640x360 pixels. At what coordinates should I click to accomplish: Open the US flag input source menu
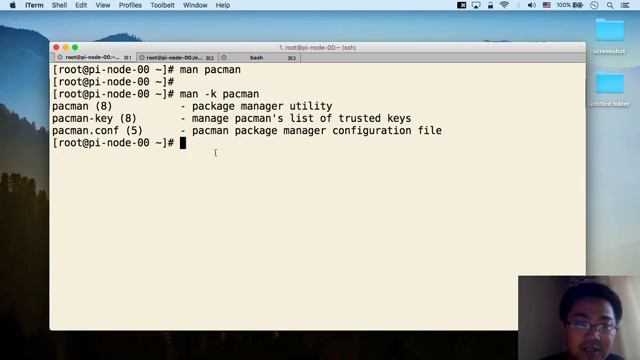pyautogui.click(x=547, y=5)
